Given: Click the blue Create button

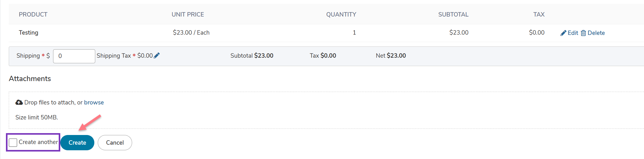Looking at the screenshot, I should pyautogui.click(x=77, y=142).
